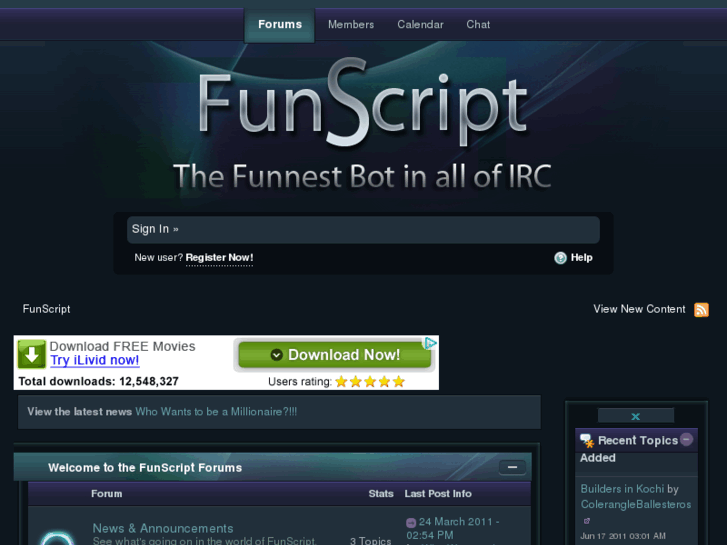Open View New Content
The height and width of the screenshot is (545, 727).
pyautogui.click(x=639, y=309)
